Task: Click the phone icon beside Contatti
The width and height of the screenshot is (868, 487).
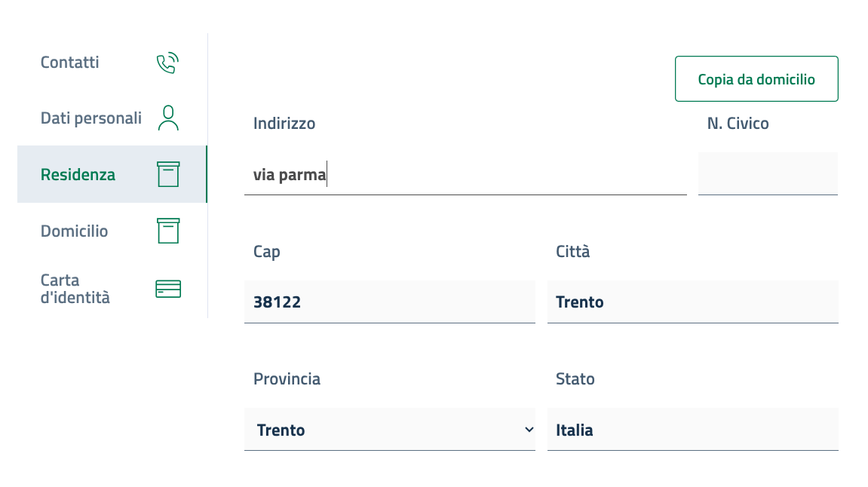Action: coord(167,63)
